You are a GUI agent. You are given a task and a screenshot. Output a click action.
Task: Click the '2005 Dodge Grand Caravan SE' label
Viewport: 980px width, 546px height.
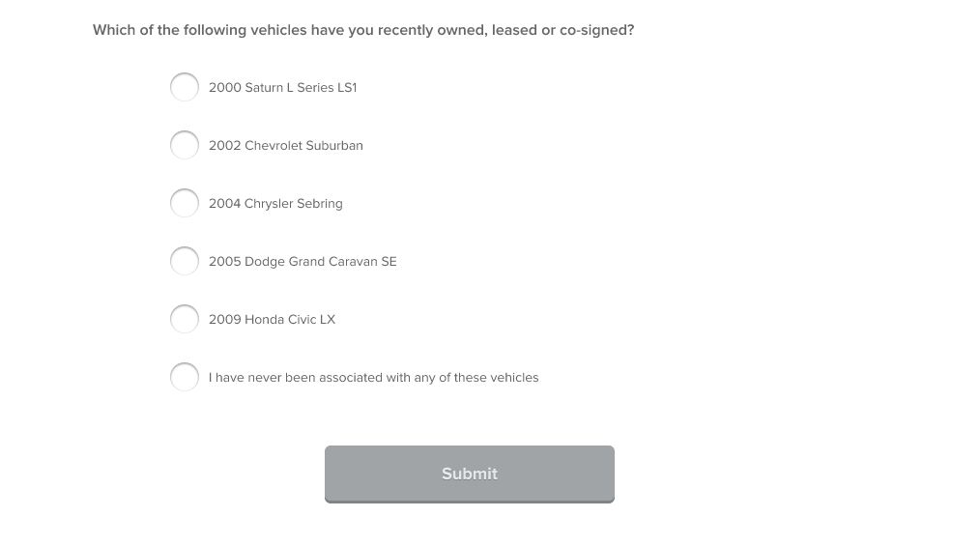pos(303,262)
